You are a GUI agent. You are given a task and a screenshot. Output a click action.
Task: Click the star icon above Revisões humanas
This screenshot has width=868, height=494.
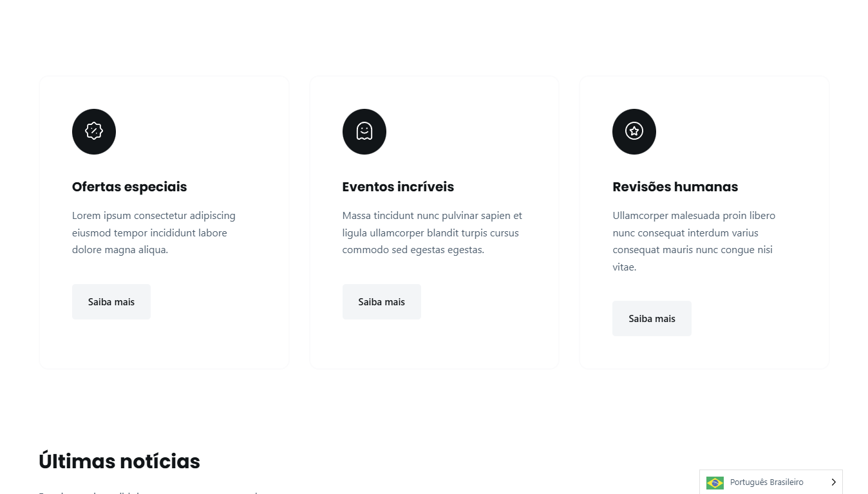[634, 131]
